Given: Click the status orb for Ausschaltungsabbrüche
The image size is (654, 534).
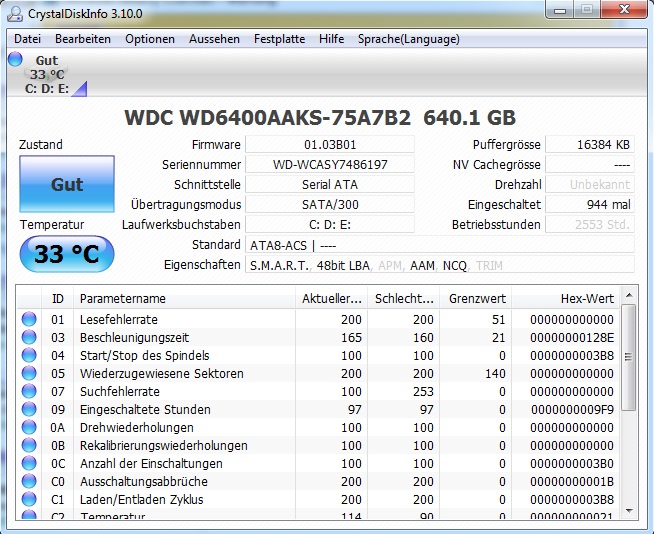Looking at the screenshot, I should pos(29,481).
